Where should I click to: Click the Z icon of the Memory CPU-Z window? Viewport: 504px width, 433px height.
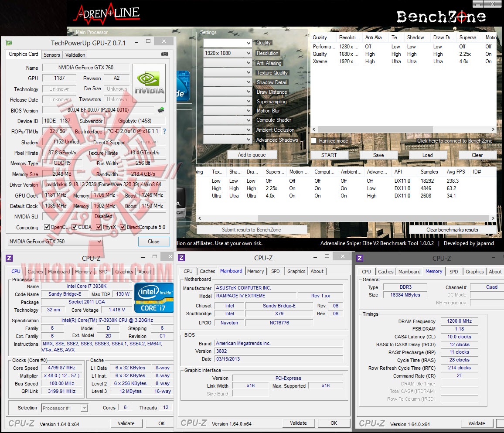(x=360, y=258)
